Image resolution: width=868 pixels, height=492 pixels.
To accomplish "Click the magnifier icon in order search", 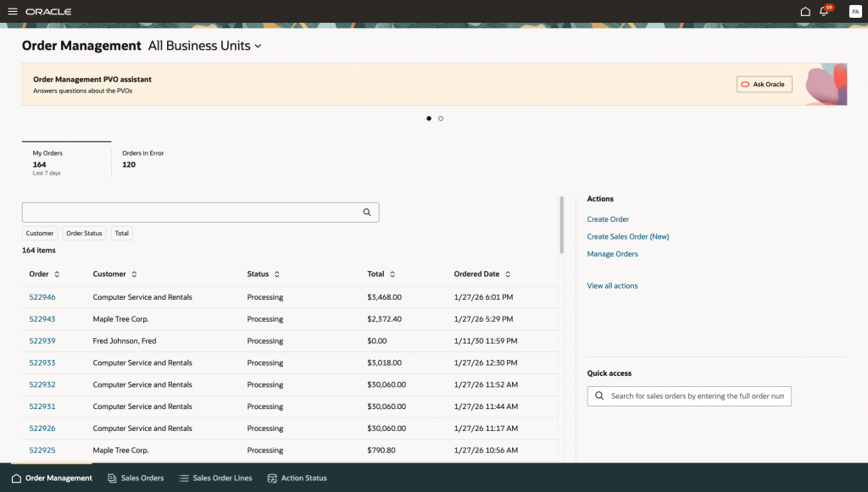I will click(x=367, y=213).
